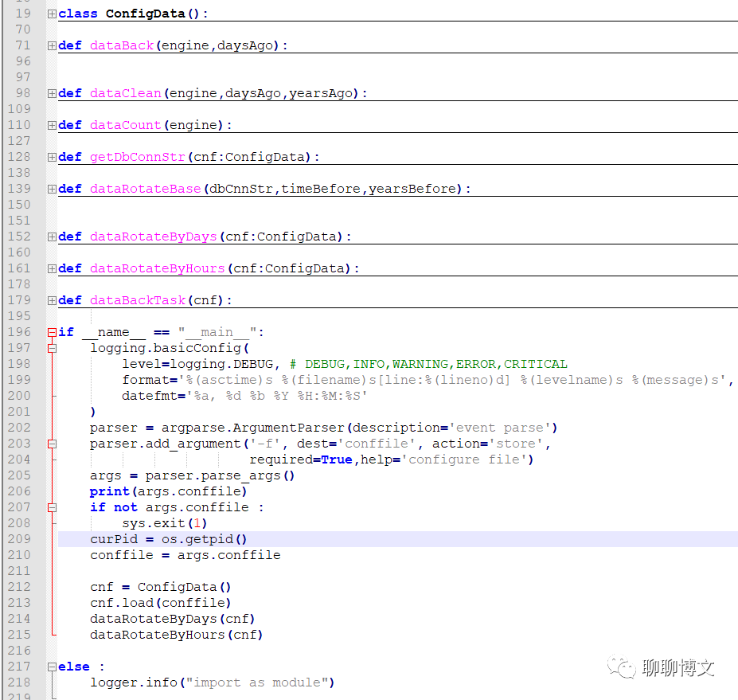Click line number 196 to select it
This screenshot has height=700, width=738.
click(x=19, y=332)
